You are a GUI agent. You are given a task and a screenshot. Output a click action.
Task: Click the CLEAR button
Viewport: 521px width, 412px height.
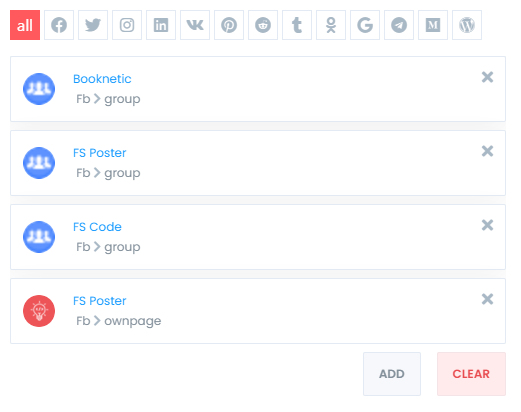tap(471, 374)
